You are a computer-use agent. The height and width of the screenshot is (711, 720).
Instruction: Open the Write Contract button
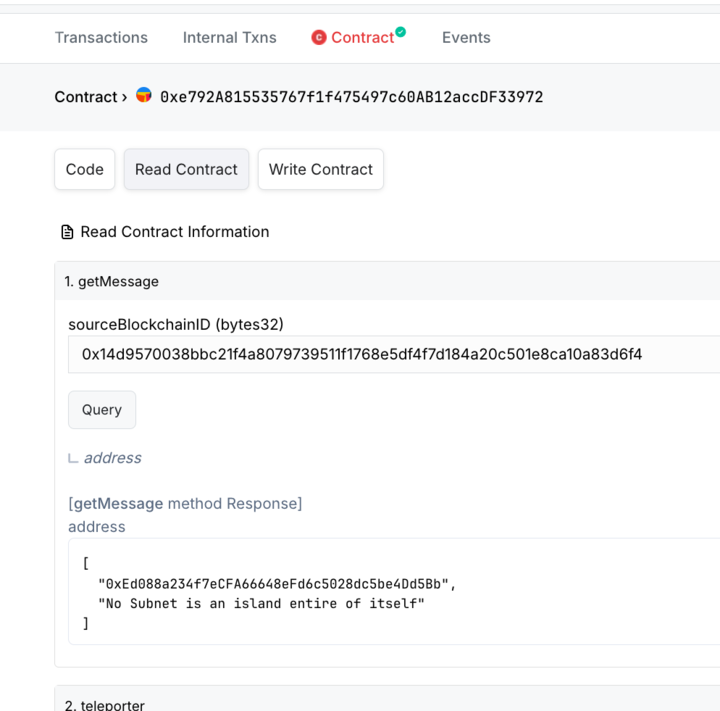pyautogui.click(x=321, y=169)
